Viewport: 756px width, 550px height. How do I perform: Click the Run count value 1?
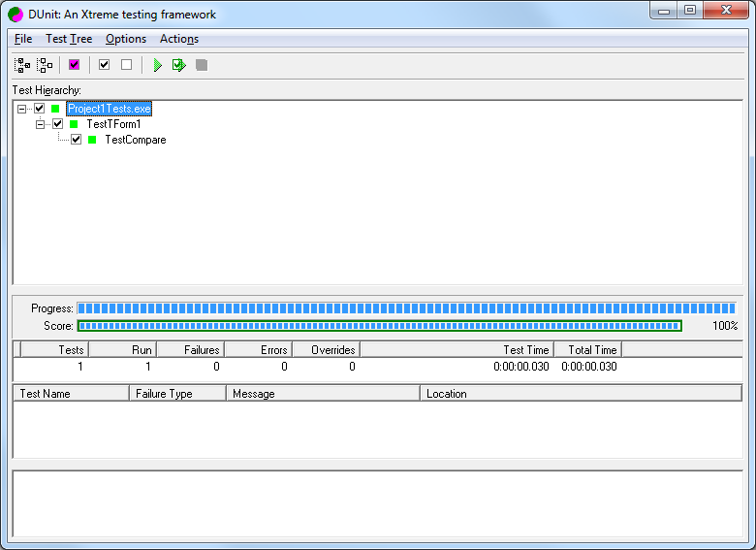click(148, 367)
